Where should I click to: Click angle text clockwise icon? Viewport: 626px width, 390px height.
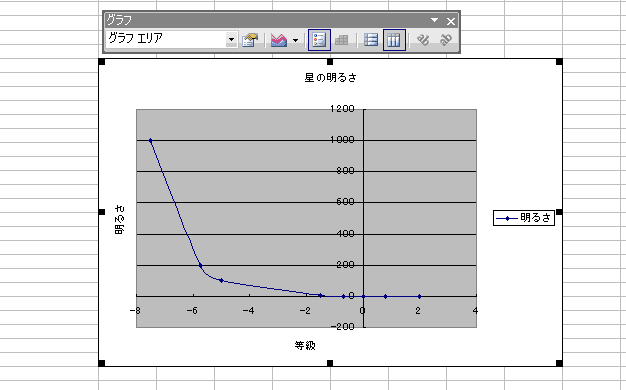(x=423, y=40)
